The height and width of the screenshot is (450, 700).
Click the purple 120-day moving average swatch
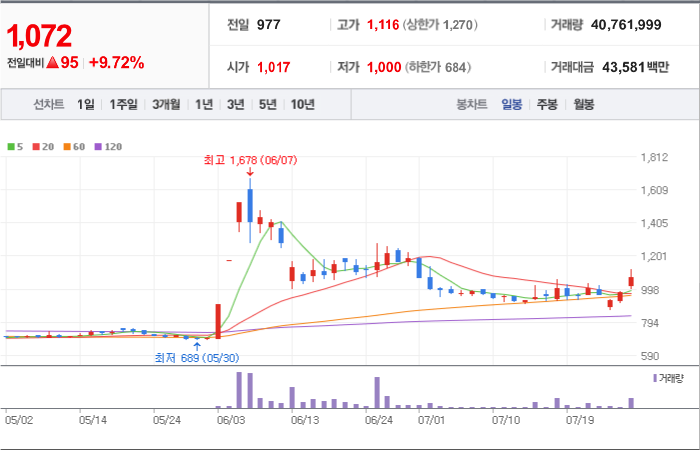99,147
